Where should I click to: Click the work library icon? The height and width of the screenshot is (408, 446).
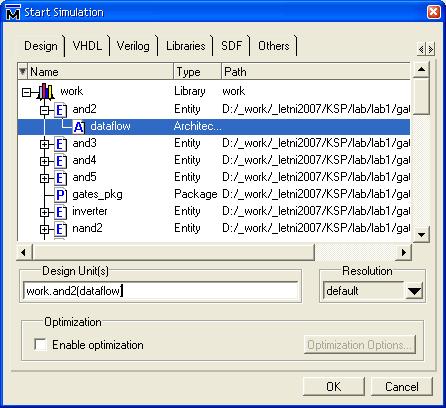point(45,92)
